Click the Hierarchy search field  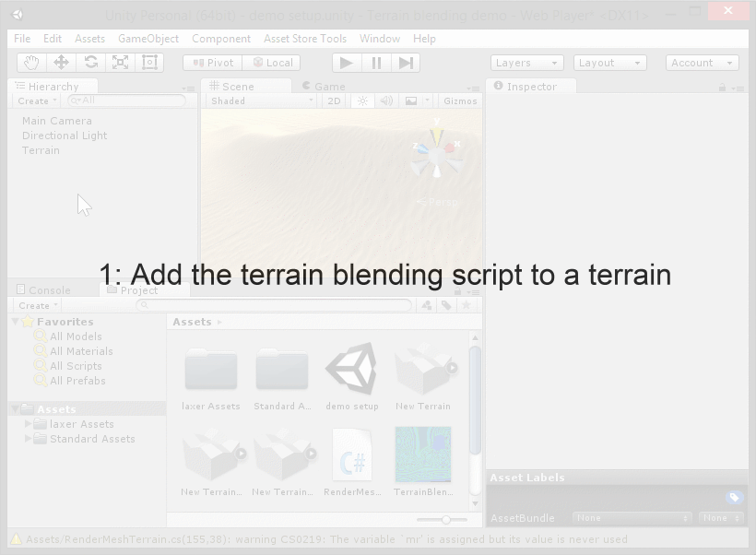click(x=126, y=100)
